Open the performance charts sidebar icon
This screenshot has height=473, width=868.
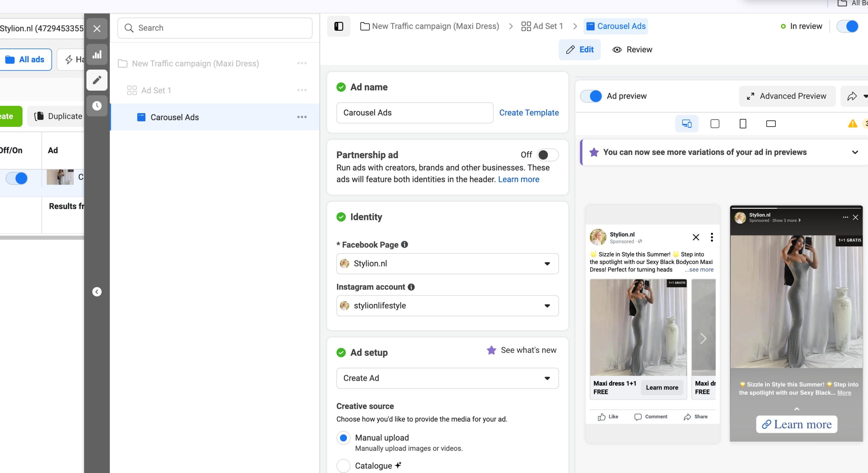97,54
